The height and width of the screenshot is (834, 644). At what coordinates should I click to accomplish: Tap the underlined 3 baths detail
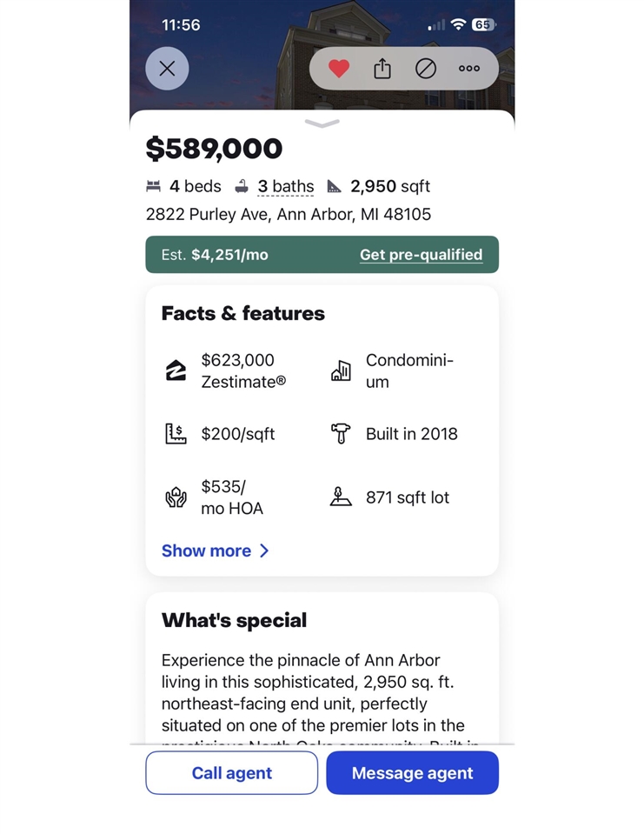point(285,186)
